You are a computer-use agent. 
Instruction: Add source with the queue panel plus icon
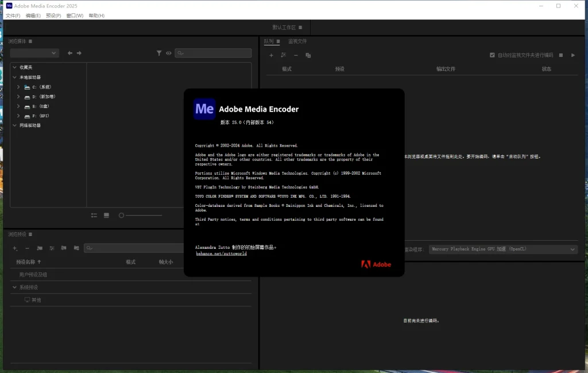[x=271, y=55]
